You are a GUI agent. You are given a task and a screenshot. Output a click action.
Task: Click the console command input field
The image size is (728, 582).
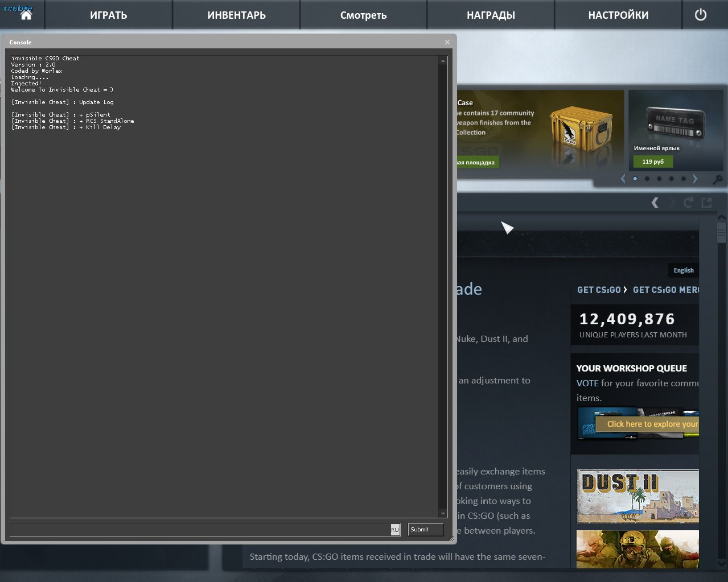pos(199,530)
